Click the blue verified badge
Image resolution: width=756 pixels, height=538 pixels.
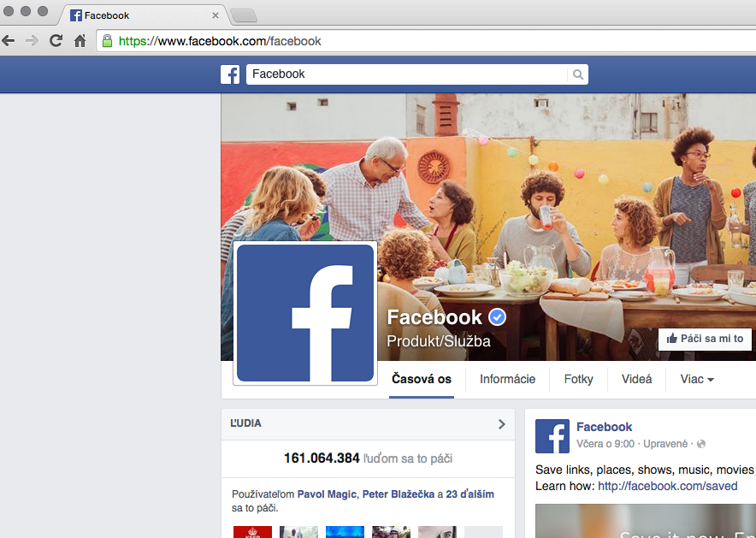click(497, 317)
